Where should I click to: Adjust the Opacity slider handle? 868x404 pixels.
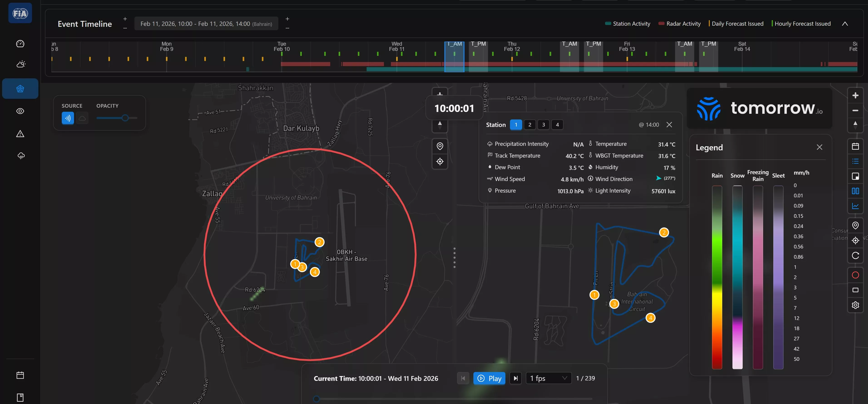coord(125,118)
